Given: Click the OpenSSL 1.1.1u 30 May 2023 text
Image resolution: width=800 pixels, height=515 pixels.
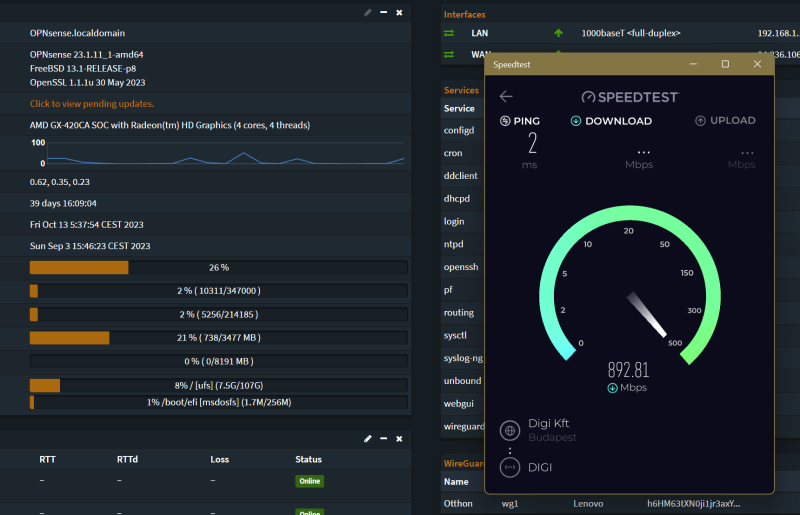Looking at the screenshot, I should (x=87, y=82).
